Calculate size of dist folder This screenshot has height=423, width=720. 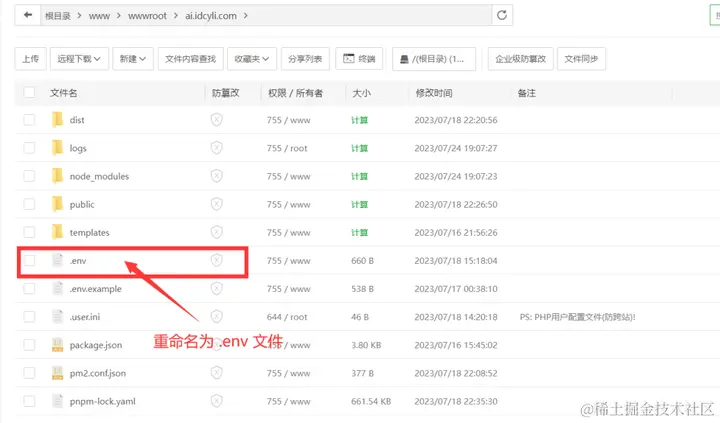click(x=360, y=120)
